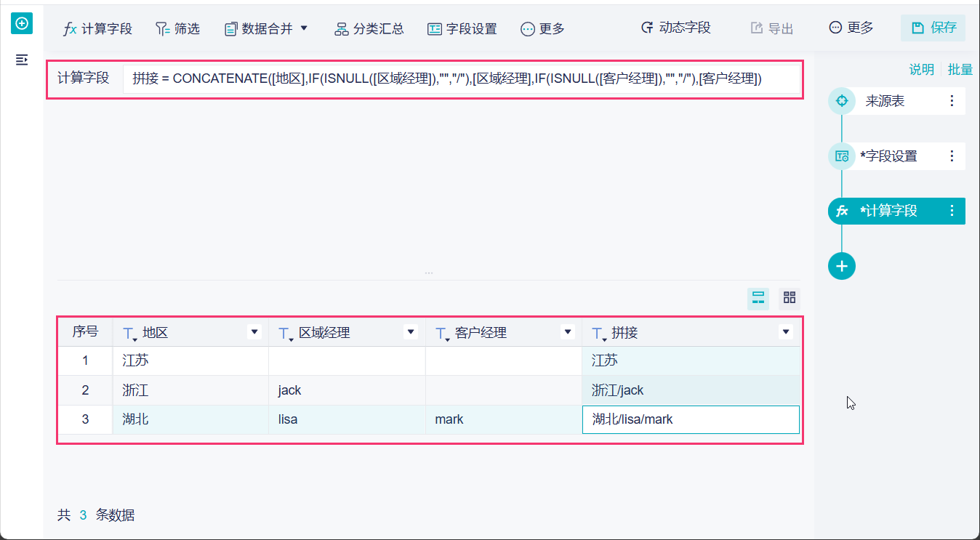Click row number 1 in 序号 column

(x=85, y=360)
